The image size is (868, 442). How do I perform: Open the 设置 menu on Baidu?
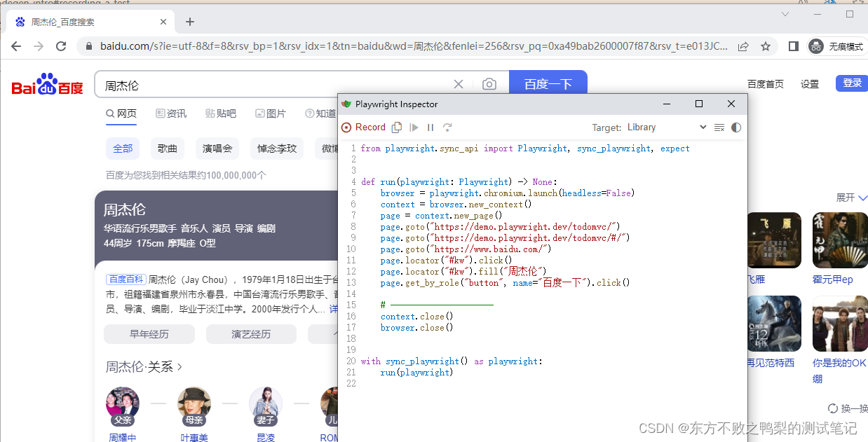810,84
